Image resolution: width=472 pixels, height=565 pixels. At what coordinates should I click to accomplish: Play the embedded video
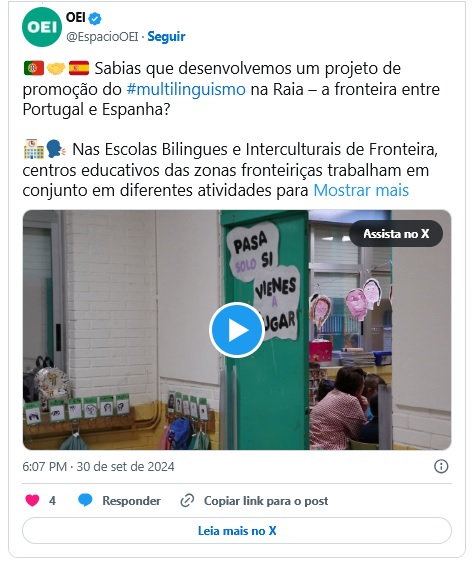click(237, 330)
